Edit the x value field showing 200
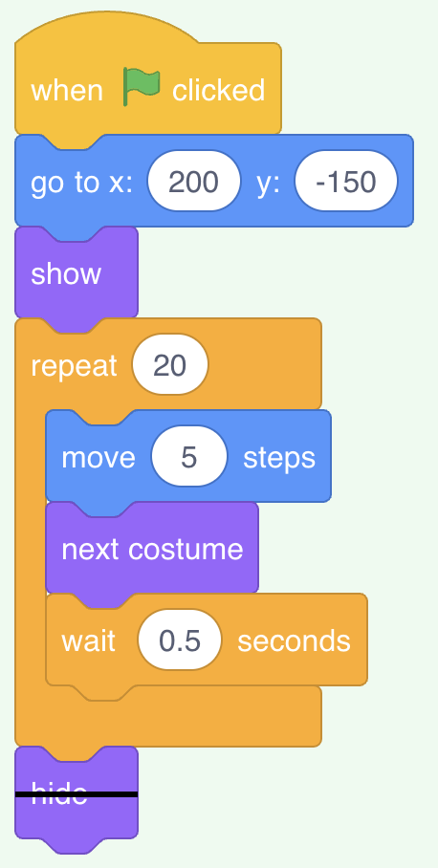 [194, 181]
